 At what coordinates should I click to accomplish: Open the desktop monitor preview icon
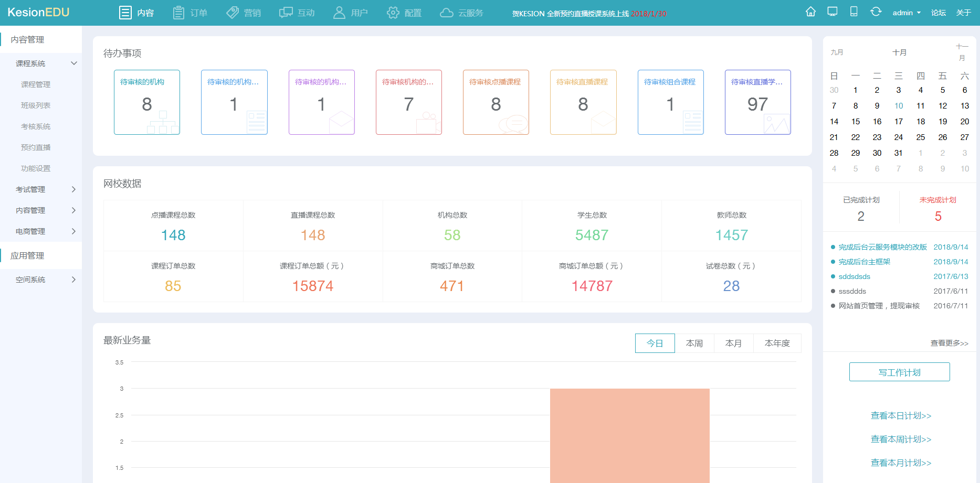tap(832, 12)
